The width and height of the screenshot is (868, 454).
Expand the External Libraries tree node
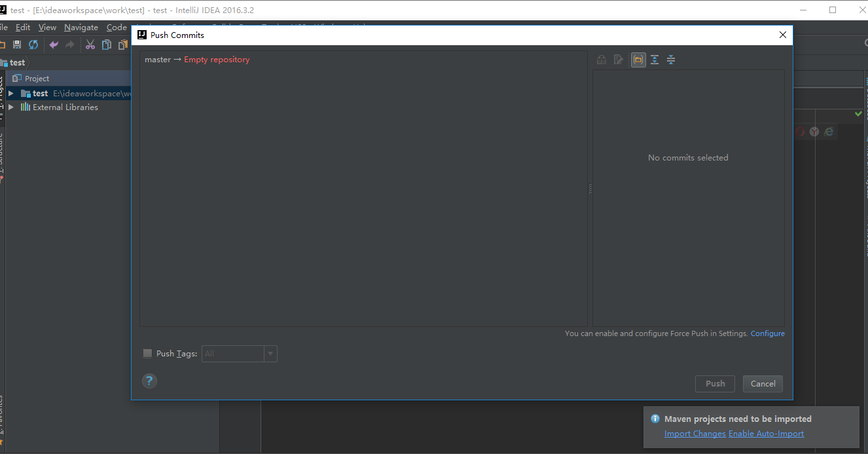tap(10, 107)
